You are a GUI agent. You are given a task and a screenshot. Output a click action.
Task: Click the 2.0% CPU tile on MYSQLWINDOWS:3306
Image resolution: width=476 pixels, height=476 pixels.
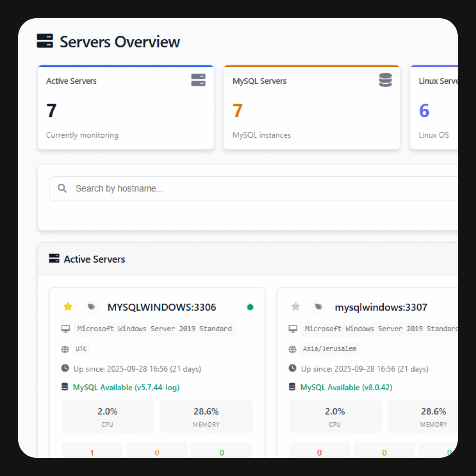[x=108, y=416]
